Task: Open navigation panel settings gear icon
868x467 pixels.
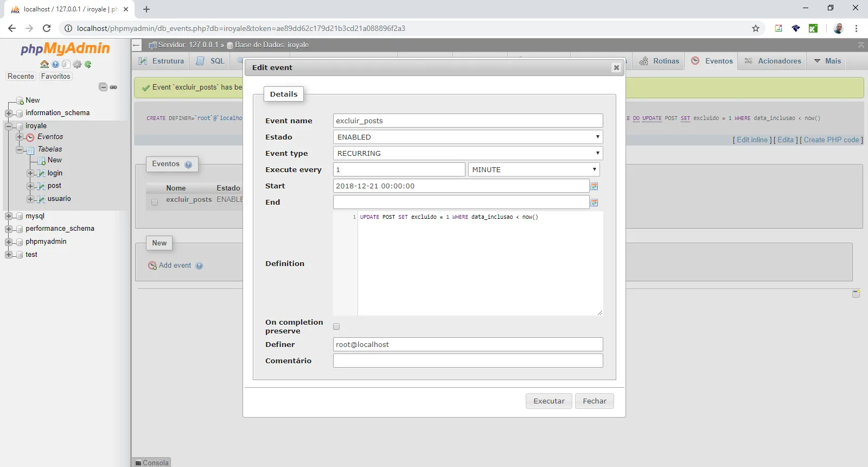Action: (x=77, y=64)
